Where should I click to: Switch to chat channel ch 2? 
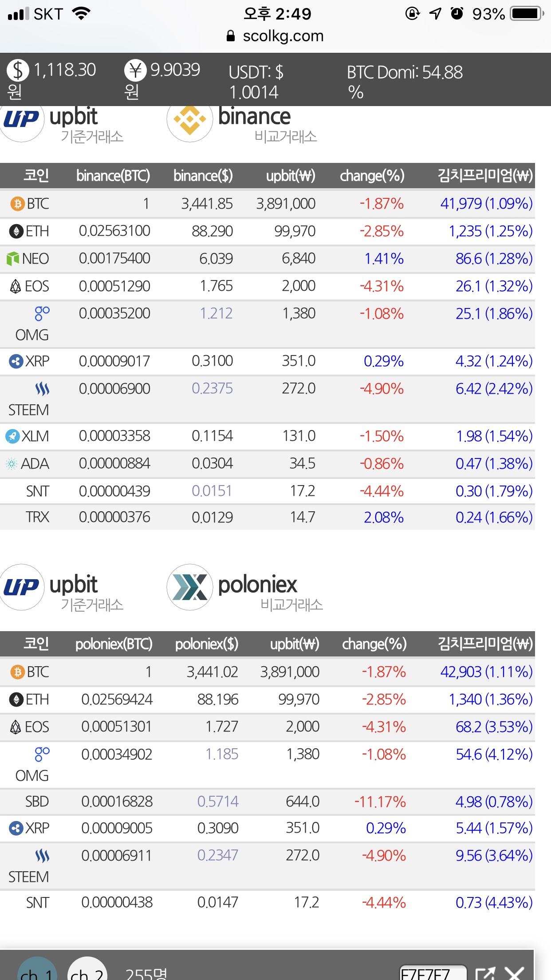pos(87,973)
